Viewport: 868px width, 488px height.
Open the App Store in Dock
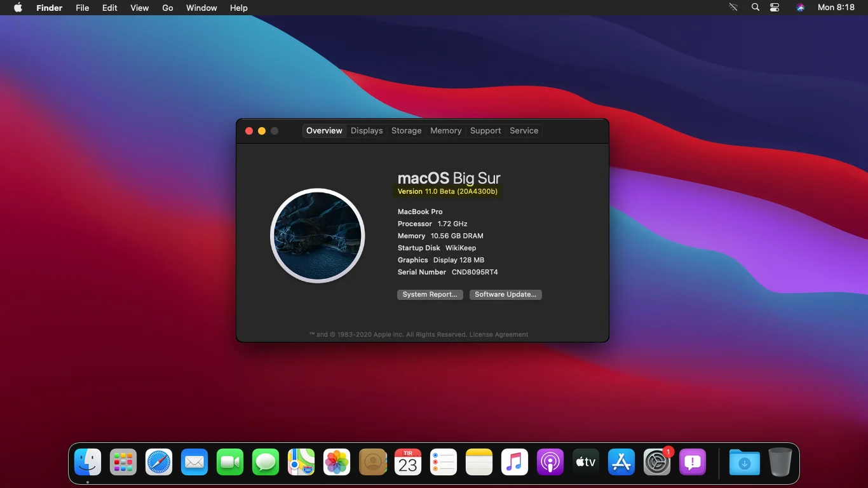point(621,462)
